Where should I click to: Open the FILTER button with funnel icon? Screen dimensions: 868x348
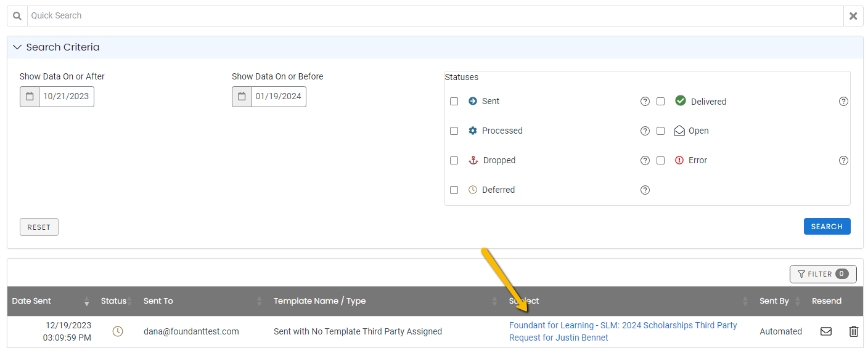pos(823,274)
